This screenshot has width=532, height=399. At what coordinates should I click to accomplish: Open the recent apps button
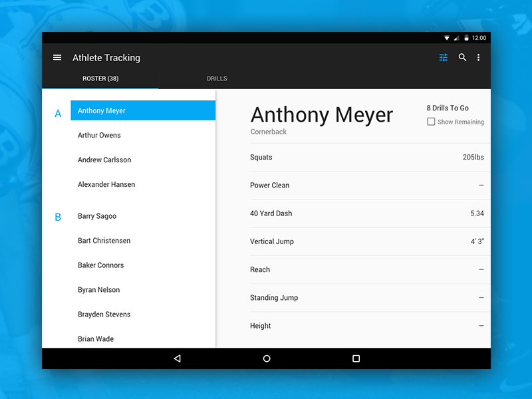click(x=356, y=358)
